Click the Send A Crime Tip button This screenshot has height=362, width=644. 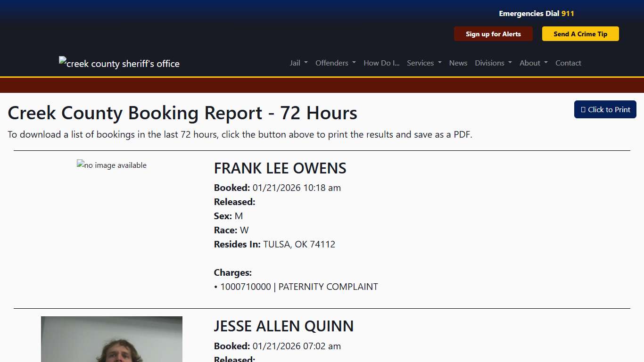pyautogui.click(x=580, y=33)
